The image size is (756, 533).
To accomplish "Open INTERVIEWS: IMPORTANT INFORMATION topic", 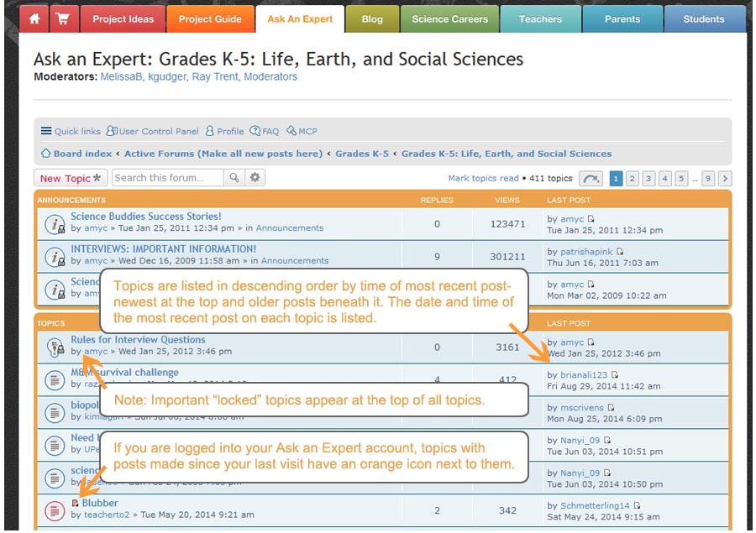I will [164, 249].
